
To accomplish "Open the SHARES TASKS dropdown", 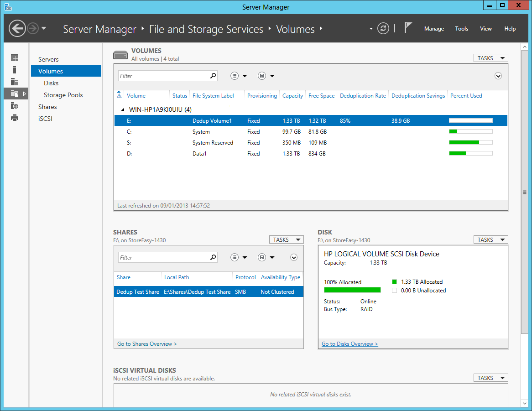I will pos(286,239).
